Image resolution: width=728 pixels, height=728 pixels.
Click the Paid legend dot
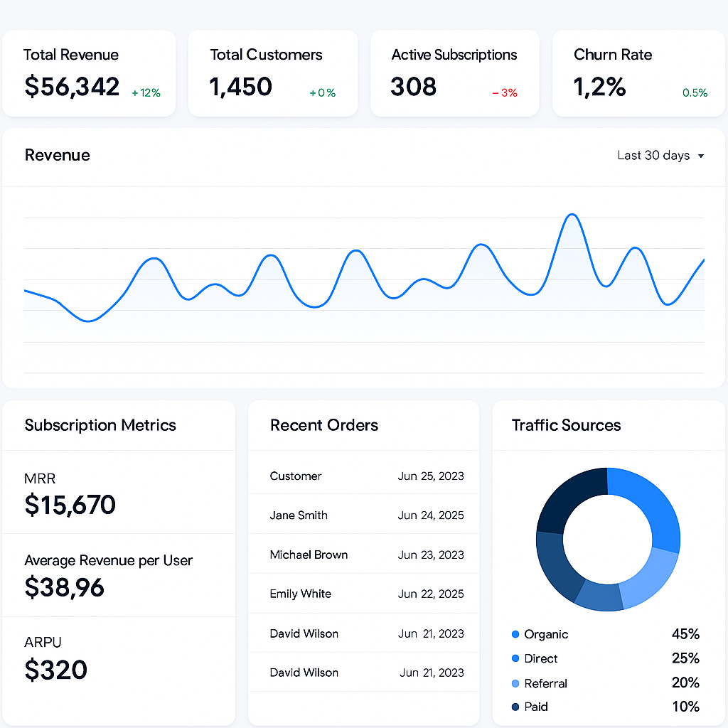point(515,707)
